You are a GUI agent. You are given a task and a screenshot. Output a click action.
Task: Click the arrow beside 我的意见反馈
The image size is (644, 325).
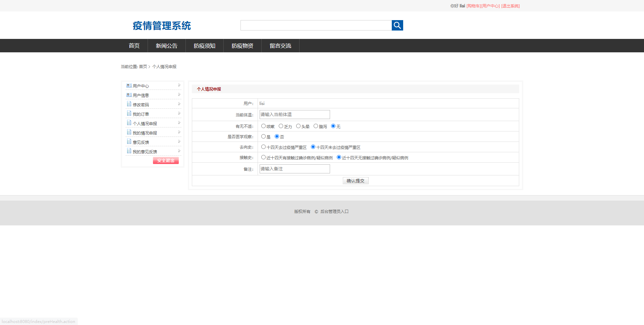[x=179, y=151]
